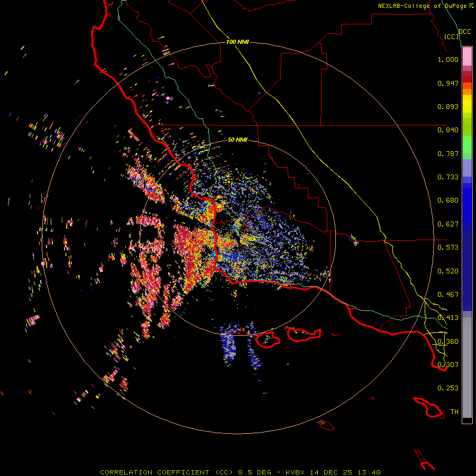Click the 0.947 scale value
This screenshot has height=476, width=476.
pos(448,83)
